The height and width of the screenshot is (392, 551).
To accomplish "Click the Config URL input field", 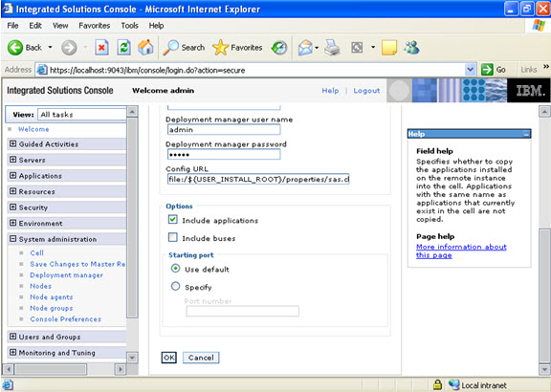I will (x=258, y=179).
